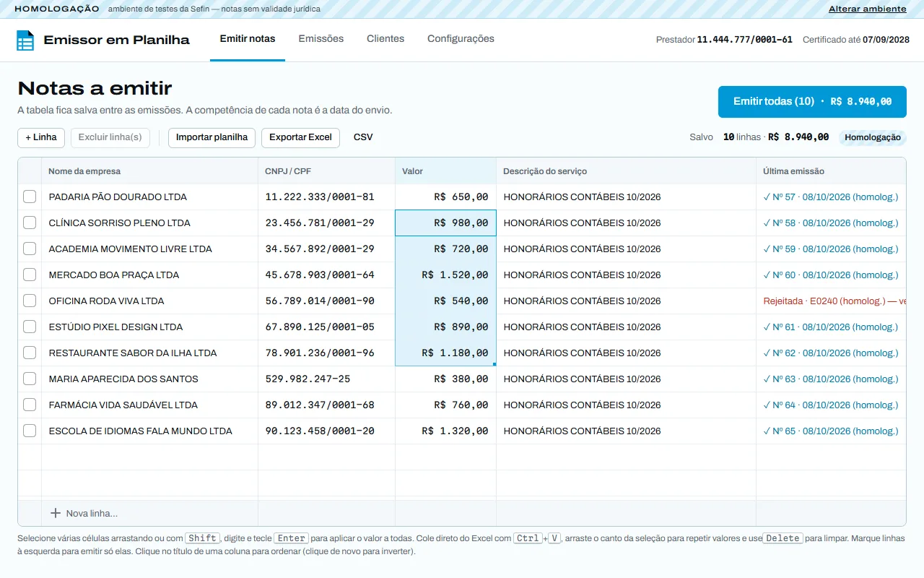The width and height of the screenshot is (924, 578).
Task: Sort by the Valor column header
Action: (x=445, y=171)
